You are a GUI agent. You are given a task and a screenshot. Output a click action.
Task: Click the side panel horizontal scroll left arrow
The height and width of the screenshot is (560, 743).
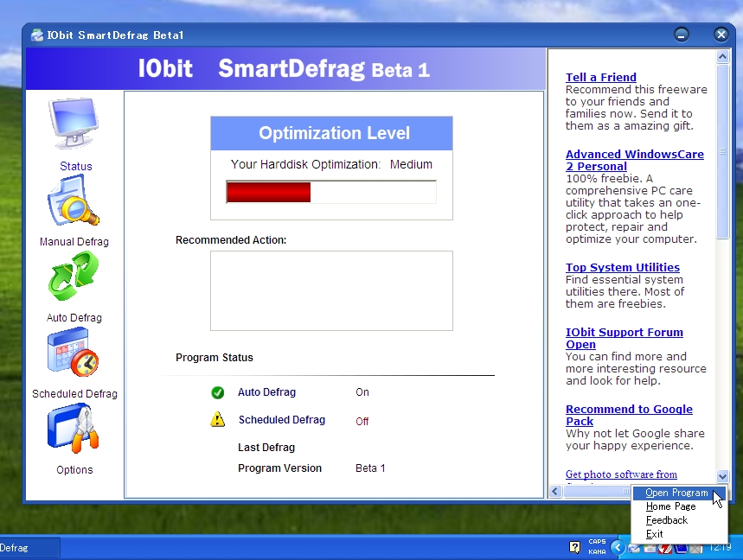555,492
